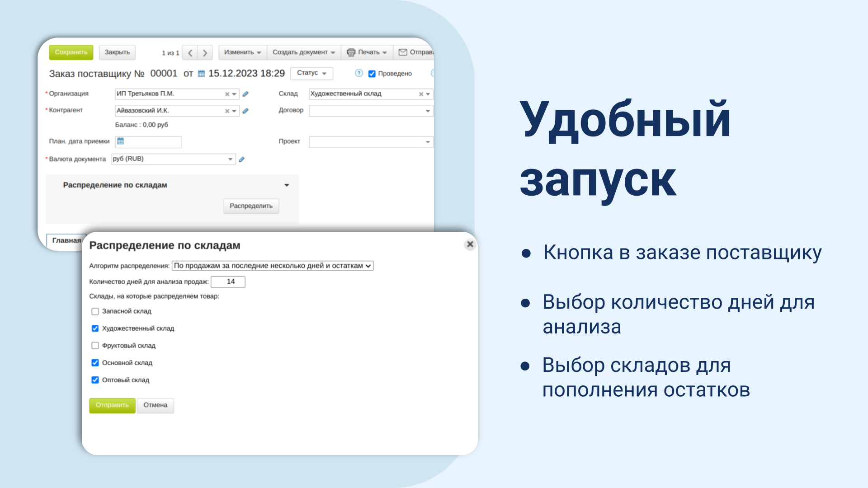Screen dimensions: 868x488
Task: Click the Распределить button
Action: [251, 206]
